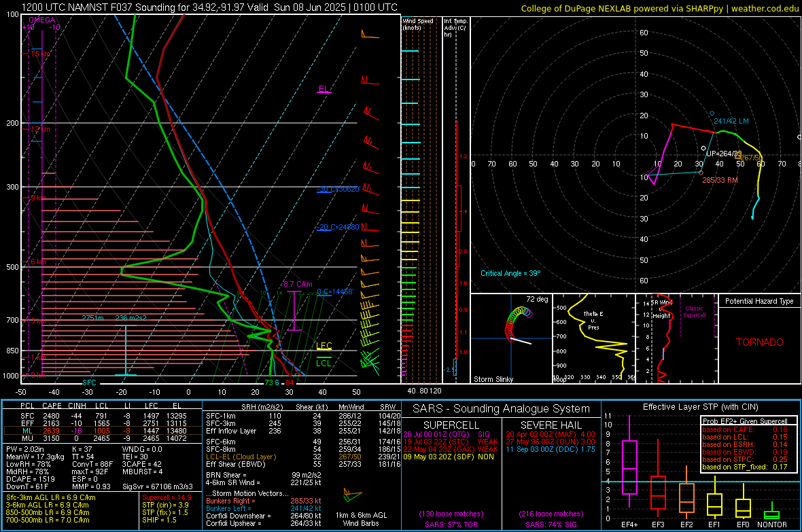Click the red TORNADO hazard text
802x532 pixels.
point(760,342)
